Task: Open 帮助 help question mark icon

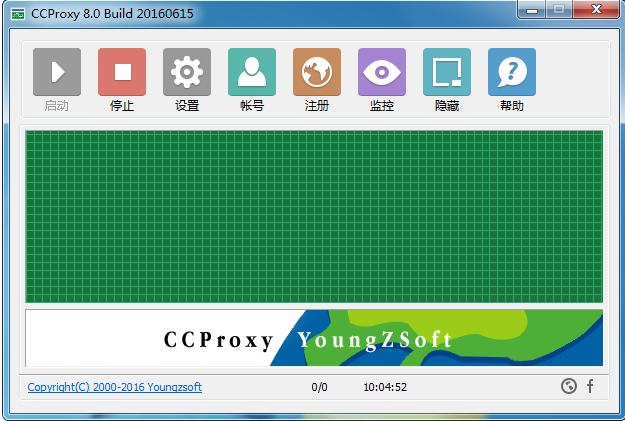Action: pos(512,72)
